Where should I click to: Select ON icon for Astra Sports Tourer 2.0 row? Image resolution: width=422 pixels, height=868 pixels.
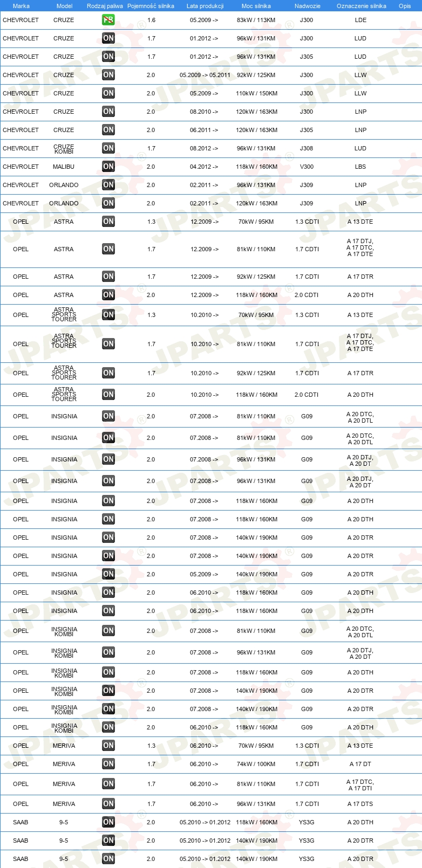coord(108,395)
